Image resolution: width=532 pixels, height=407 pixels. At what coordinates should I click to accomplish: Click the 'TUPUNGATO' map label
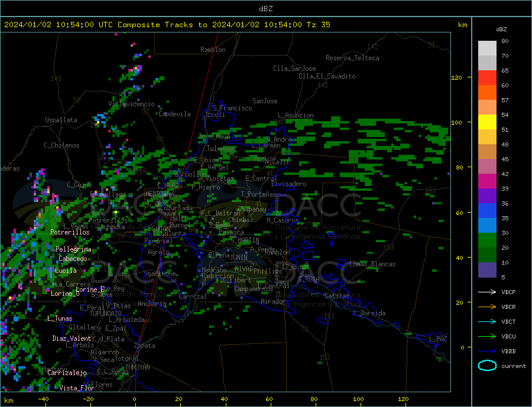105,314
